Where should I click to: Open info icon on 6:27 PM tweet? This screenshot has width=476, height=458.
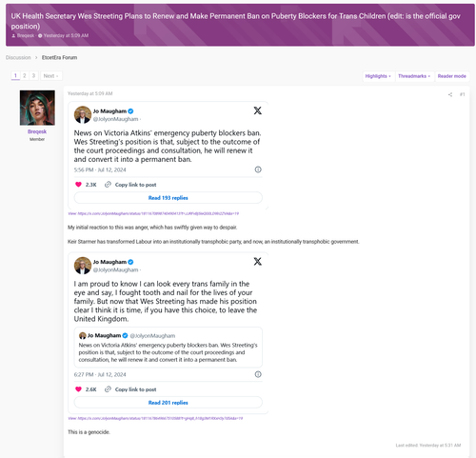[258, 374]
